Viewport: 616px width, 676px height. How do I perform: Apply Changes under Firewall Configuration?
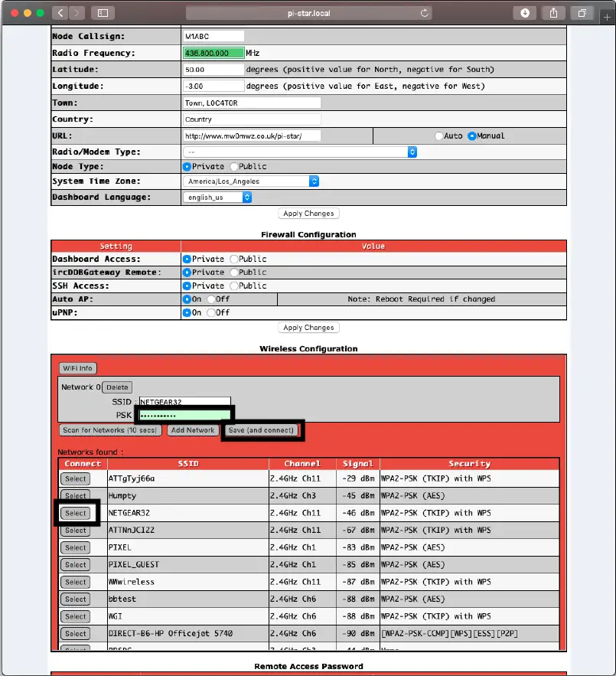[308, 328]
